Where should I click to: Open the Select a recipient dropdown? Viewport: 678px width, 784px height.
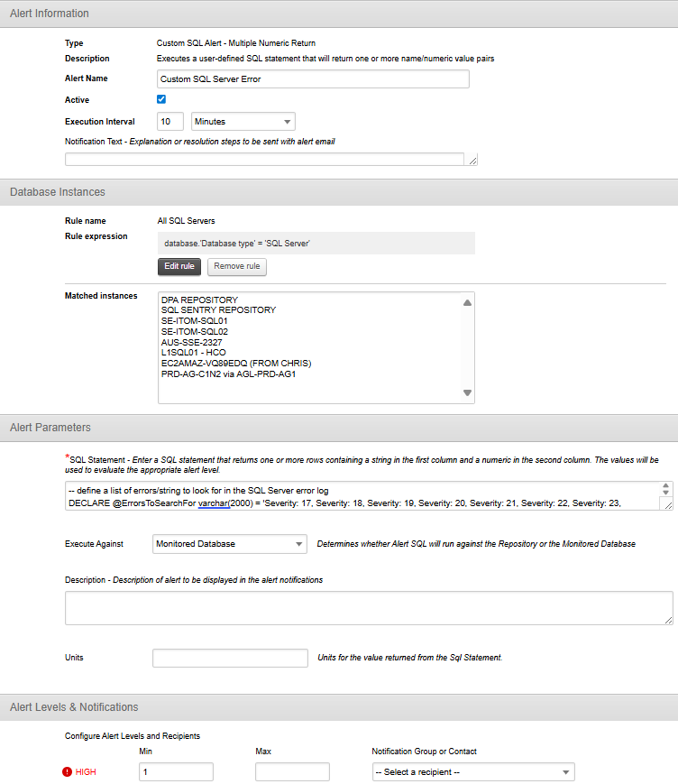click(473, 772)
